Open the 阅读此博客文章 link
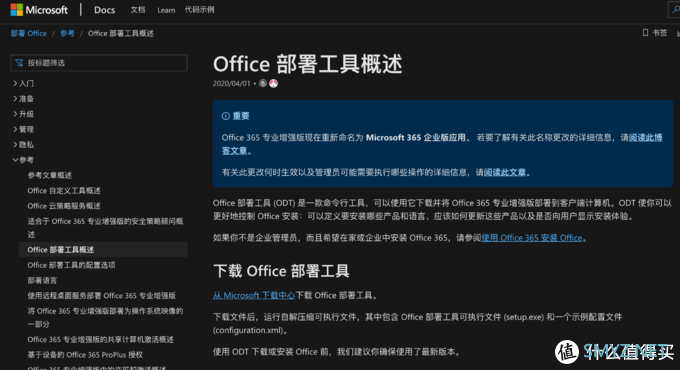Viewport: 680px width, 370px height. click(x=645, y=138)
